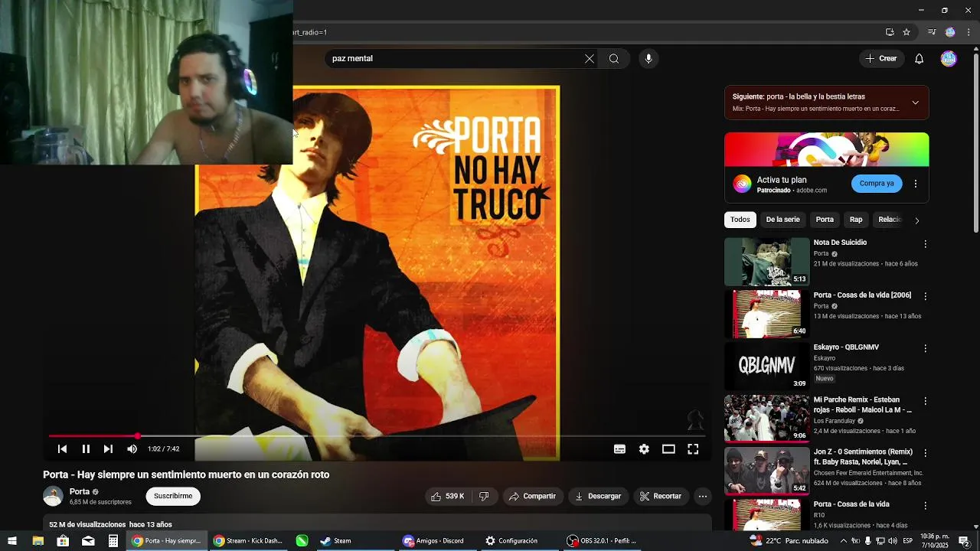Open 'Mi Parche Remix' video title

863,405
